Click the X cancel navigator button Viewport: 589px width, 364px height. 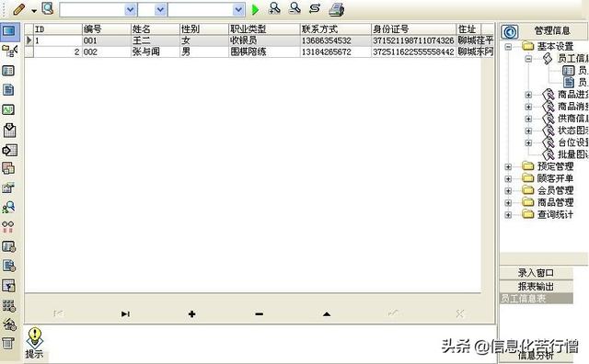[460, 313]
